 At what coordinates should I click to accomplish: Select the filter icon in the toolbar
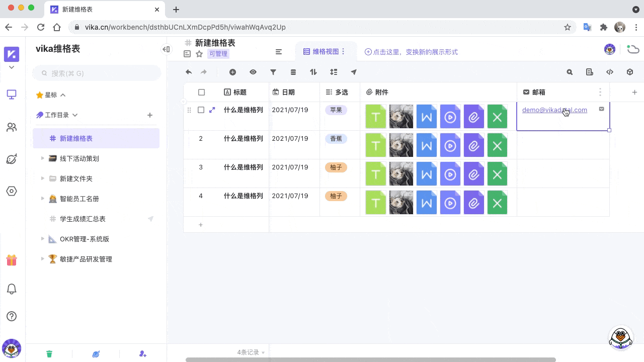(273, 72)
